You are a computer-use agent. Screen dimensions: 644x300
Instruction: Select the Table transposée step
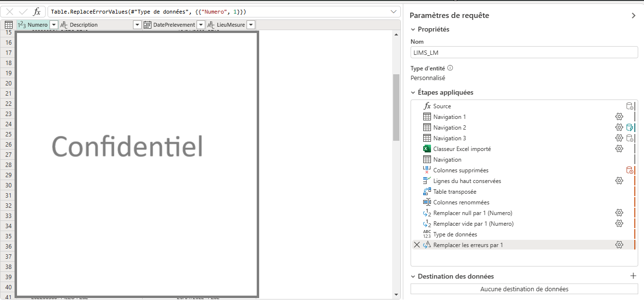(x=454, y=191)
